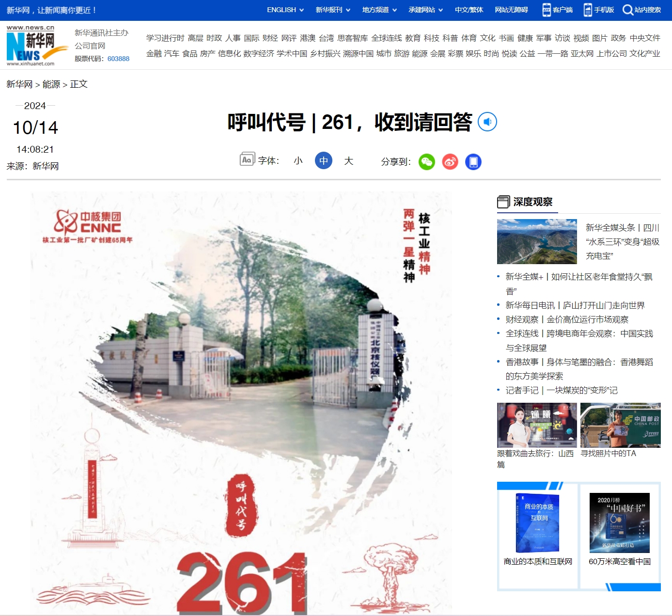Open the 视频 video channel
Viewport: 672px width, 616px height.
point(581,38)
